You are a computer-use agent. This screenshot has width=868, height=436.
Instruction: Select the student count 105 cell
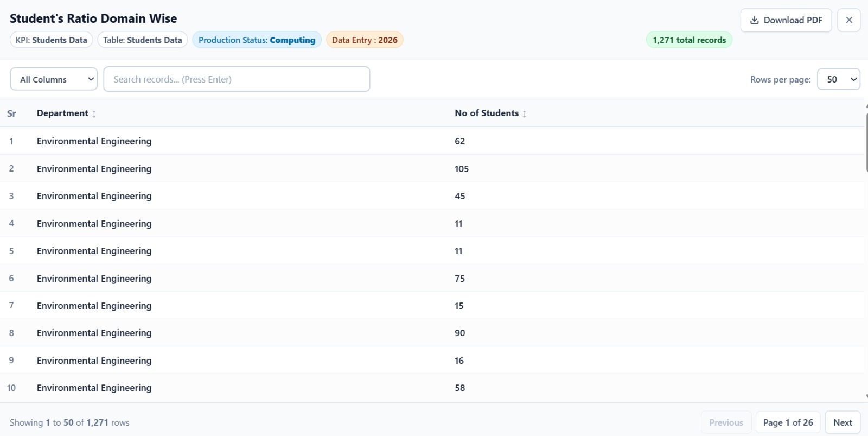462,169
